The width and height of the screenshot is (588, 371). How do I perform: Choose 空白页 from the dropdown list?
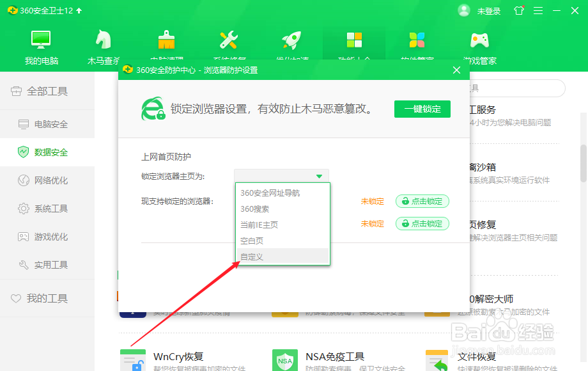tap(282, 241)
